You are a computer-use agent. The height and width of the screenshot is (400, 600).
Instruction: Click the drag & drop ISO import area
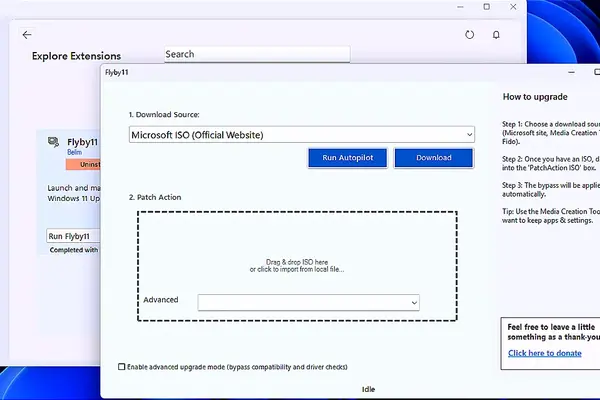click(x=297, y=266)
